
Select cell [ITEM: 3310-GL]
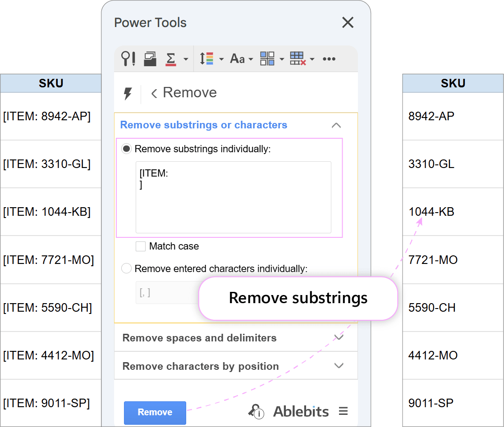click(x=51, y=164)
